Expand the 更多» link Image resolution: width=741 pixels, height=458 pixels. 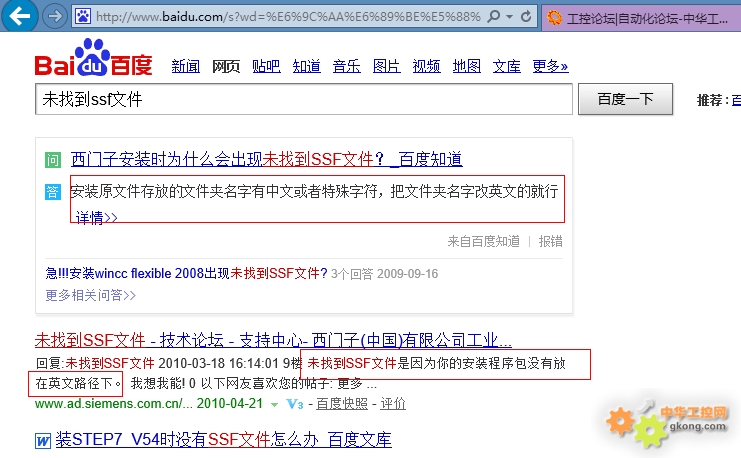550,66
